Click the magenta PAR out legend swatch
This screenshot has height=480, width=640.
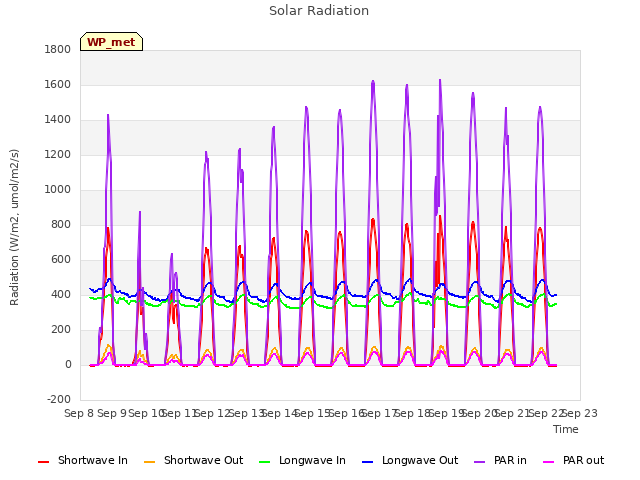tap(549, 462)
